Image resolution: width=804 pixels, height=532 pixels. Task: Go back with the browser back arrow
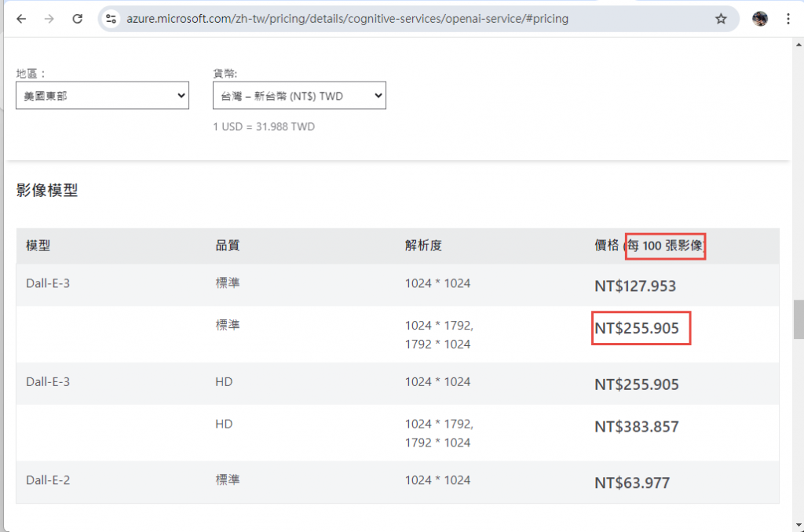21,19
